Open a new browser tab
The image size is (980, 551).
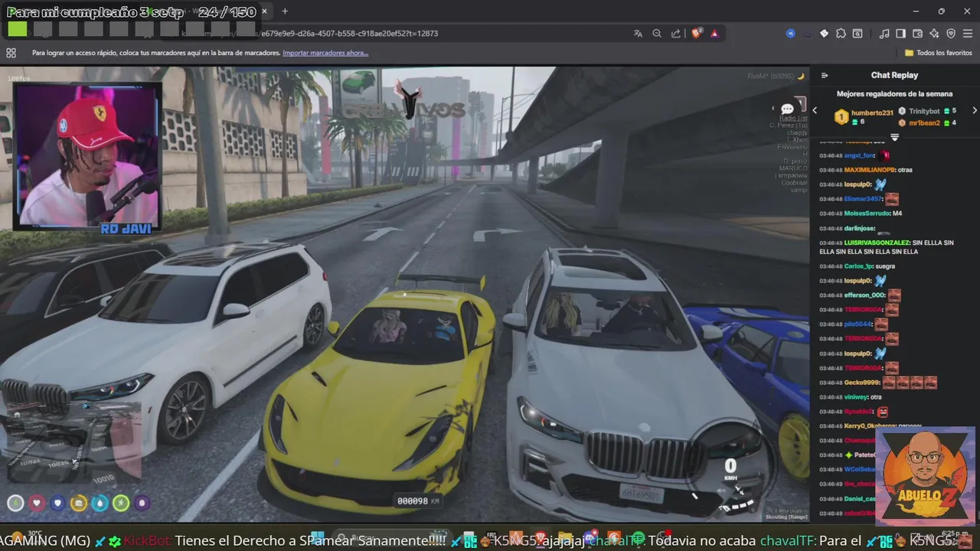285,11
